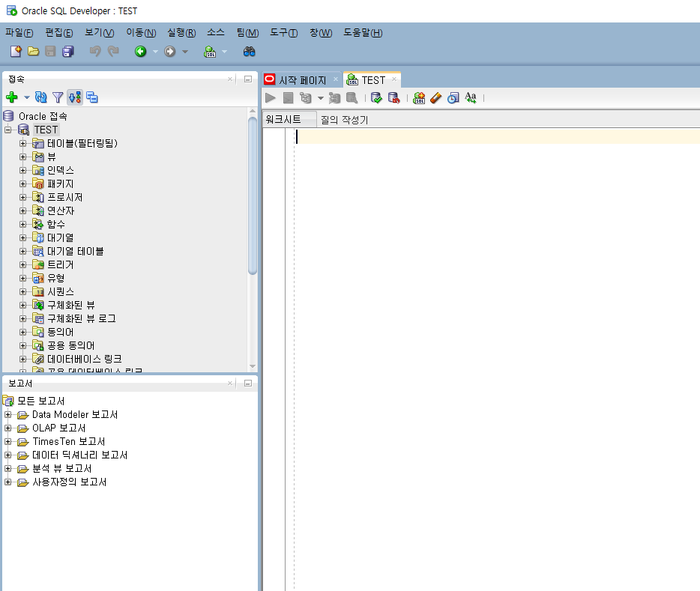Commit changes with the commit icon
The height and width of the screenshot is (591, 700).
coord(377,97)
